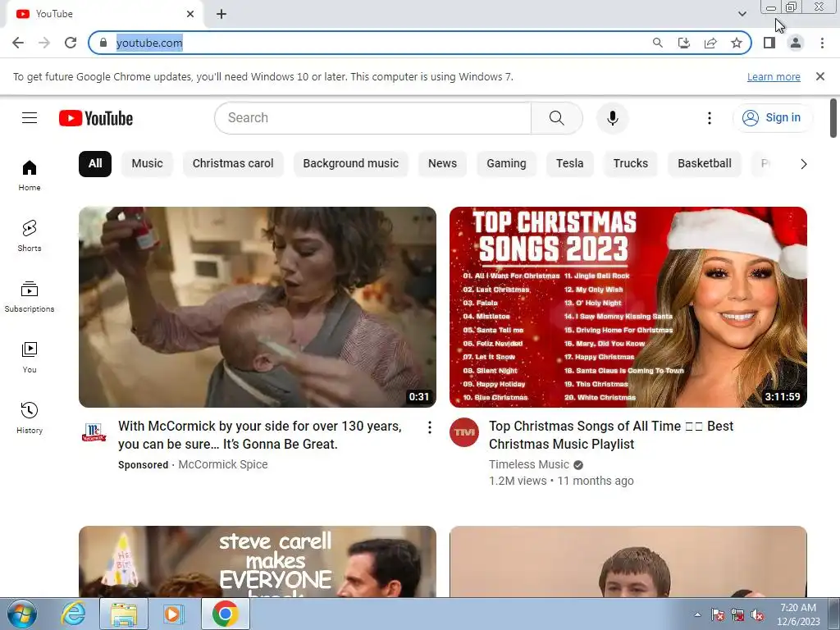Click the install app icon in address bar
Image resolution: width=840 pixels, height=630 pixels.
pyautogui.click(x=683, y=43)
